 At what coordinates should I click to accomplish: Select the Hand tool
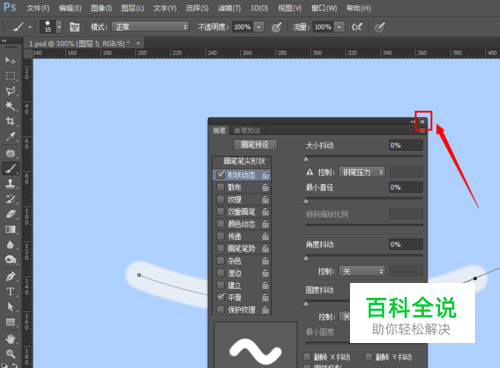[x=10, y=339]
